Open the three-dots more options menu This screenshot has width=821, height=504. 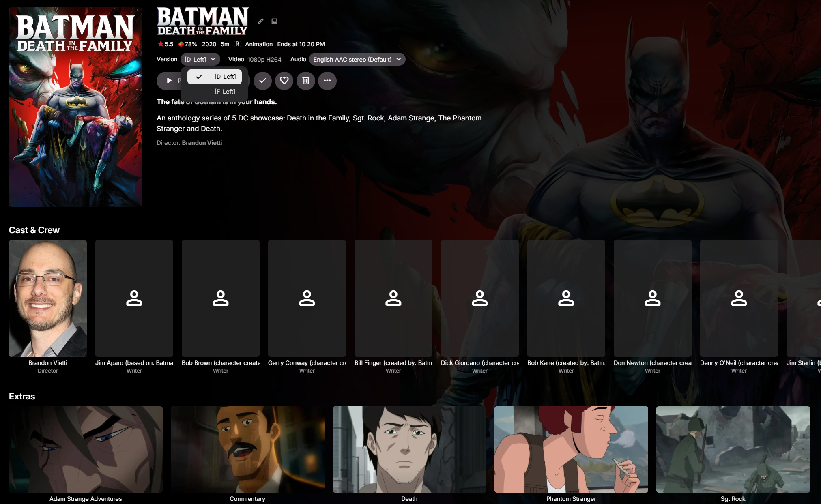click(x=327, y=81)
